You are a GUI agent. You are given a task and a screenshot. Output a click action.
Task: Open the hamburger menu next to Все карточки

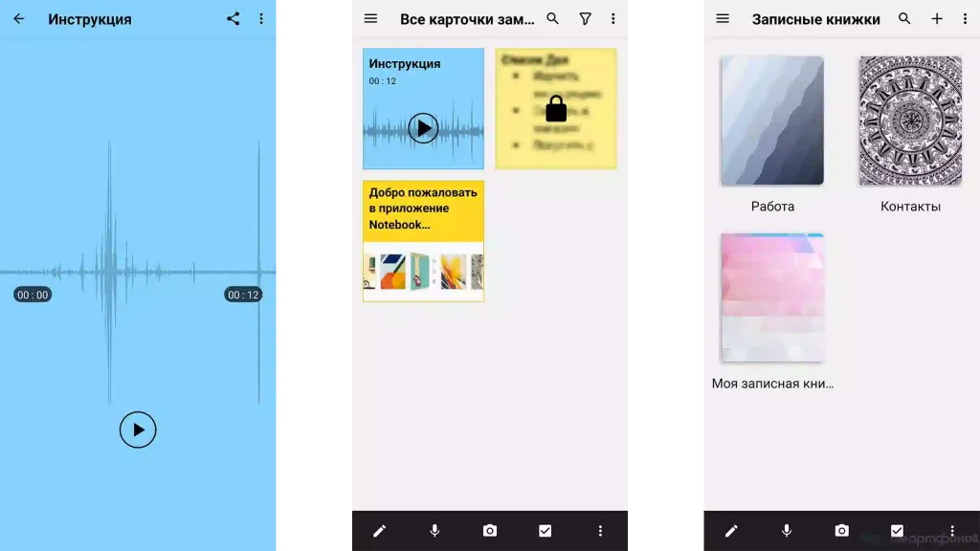371,19
